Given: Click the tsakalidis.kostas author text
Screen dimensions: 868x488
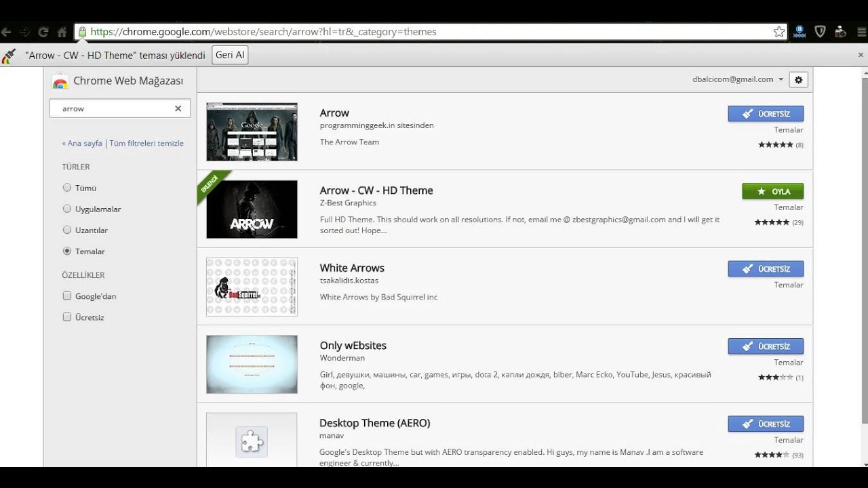Looking at the screenshot, I should [x=349, y=280].
